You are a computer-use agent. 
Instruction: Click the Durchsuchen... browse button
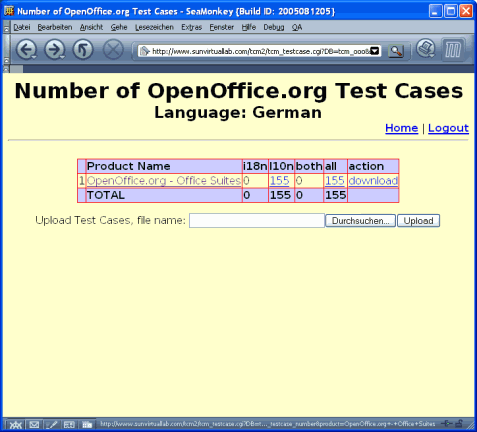point(360,221)
